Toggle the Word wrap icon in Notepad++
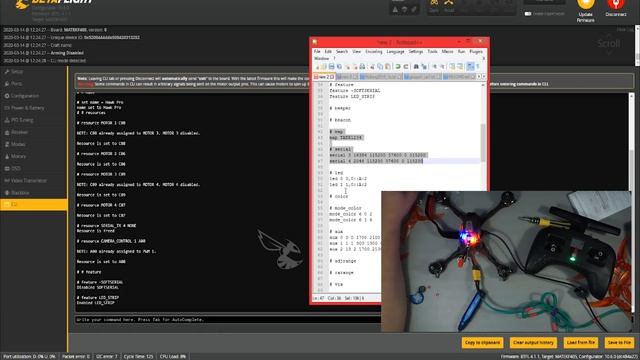This screenshot has width=640, height=360. pyautogui.click(x=470, y=67)
